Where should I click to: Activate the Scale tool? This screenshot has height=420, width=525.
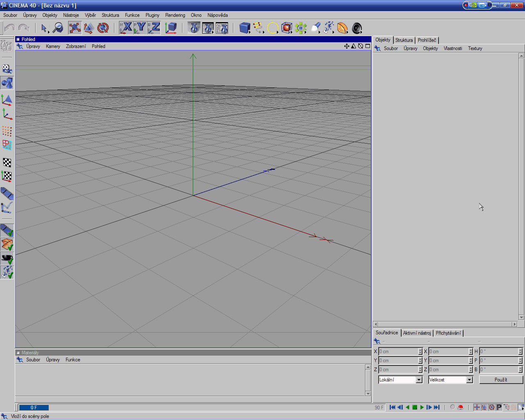click(89, 28)
